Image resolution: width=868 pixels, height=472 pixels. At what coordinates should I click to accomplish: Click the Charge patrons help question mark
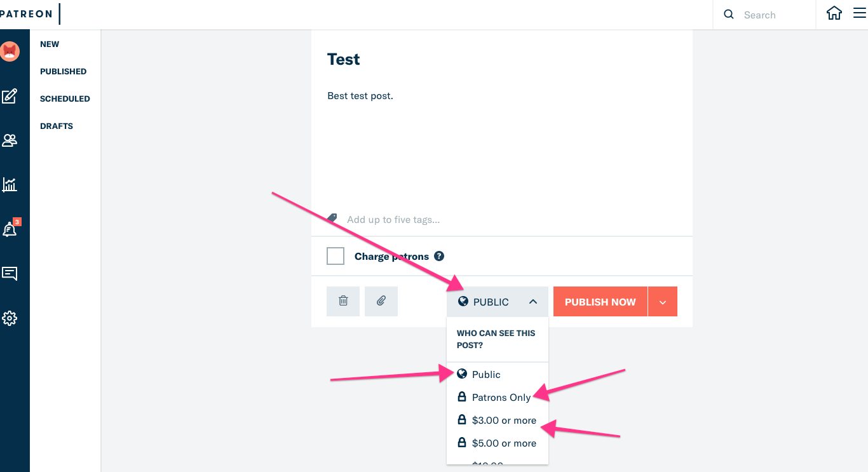(x=439, y=256)
